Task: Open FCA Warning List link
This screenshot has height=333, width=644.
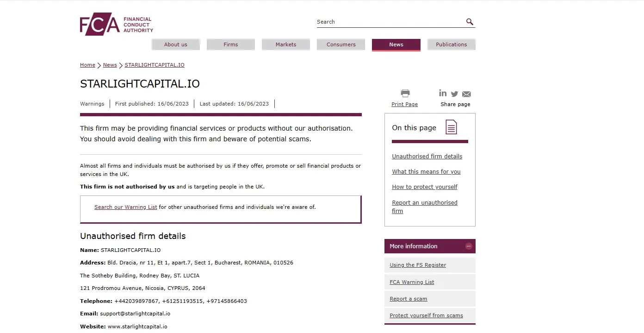Action: tap(412, 282)
